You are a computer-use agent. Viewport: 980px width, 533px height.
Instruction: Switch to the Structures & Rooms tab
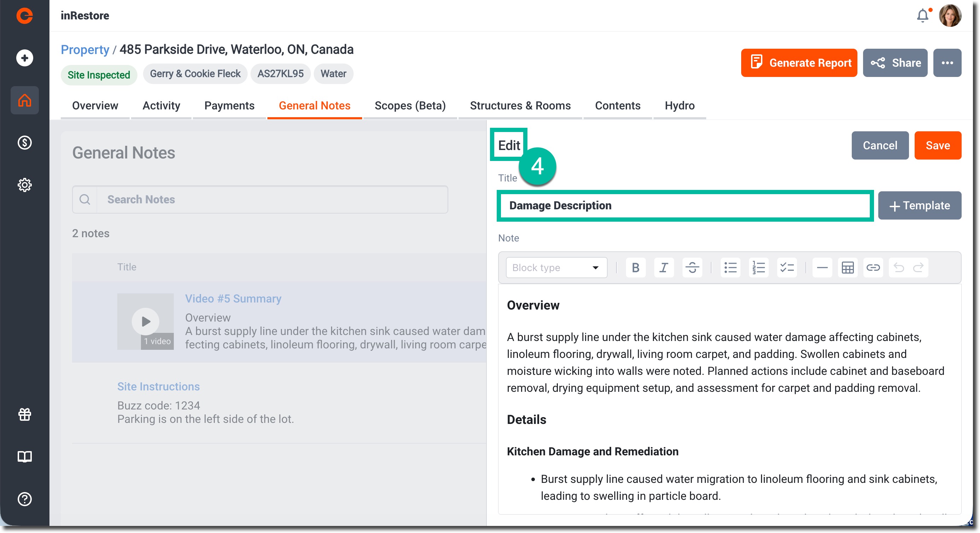520,106
